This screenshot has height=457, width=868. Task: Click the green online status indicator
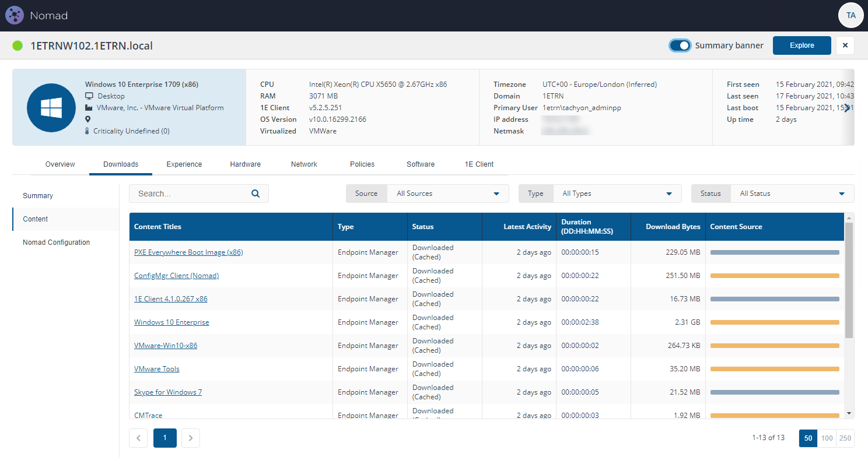coord(17,45)
